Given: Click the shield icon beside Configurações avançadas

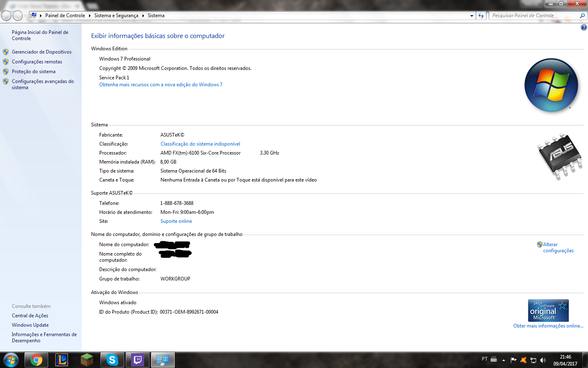Looking at the screenshot, I should click(x=6, y=81).
